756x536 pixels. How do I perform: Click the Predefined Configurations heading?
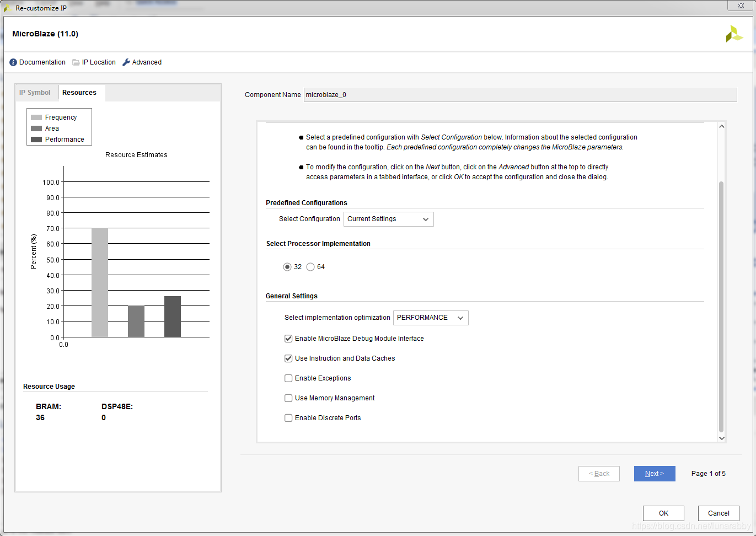point(307,203)
